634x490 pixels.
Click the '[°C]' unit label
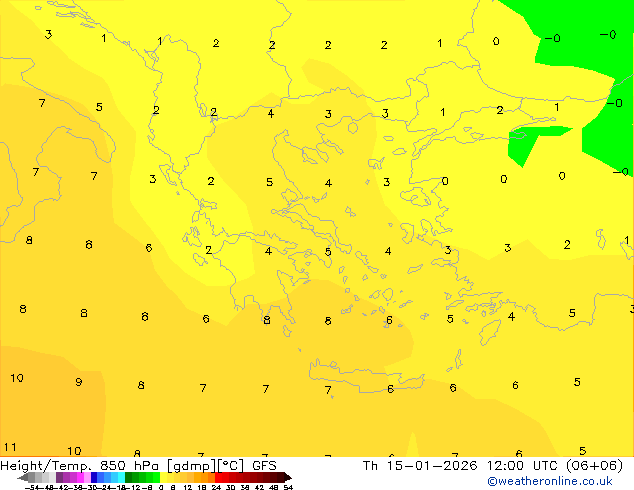pyautogui.click(x=231, y=466)
